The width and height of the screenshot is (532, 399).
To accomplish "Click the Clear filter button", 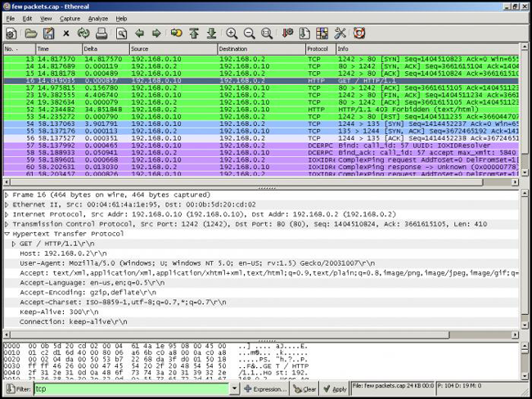I will (306, 389).
